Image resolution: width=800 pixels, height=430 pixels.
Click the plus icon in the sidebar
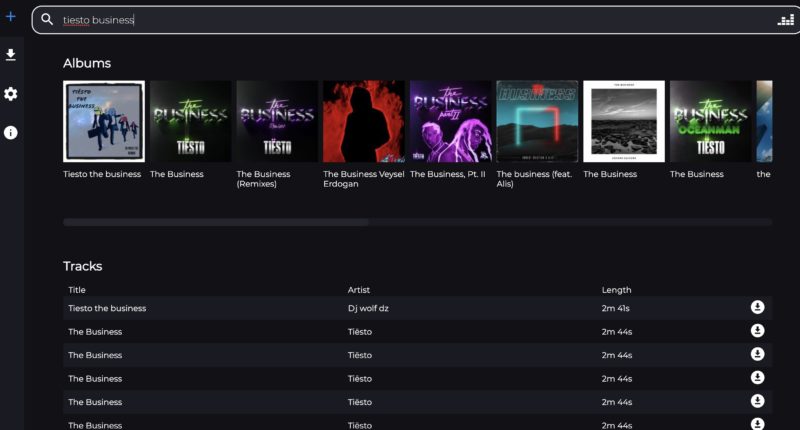point(11,17)
